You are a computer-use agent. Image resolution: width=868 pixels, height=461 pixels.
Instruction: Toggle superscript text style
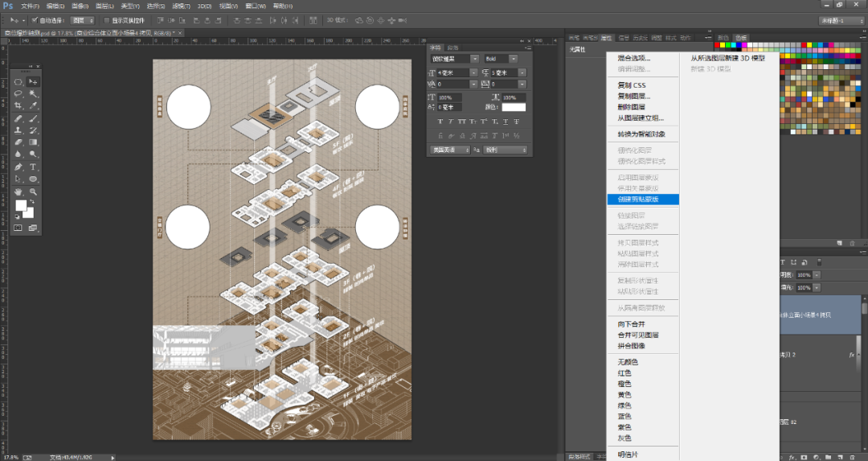[x=484, y=121]
